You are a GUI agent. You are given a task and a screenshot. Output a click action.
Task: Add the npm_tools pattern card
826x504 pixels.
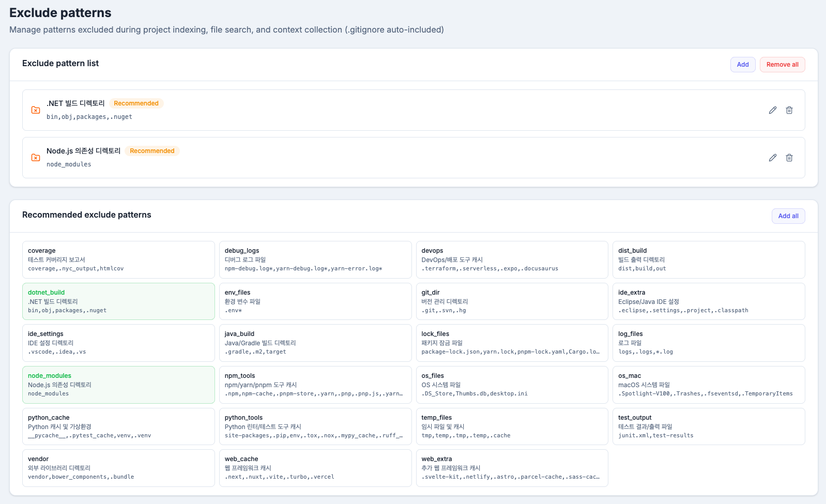315,385
